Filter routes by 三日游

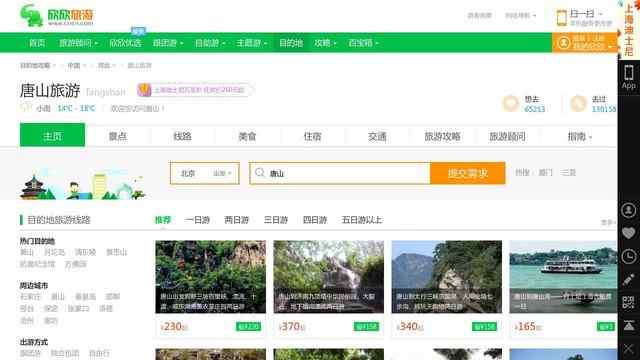tap(276, 220)
